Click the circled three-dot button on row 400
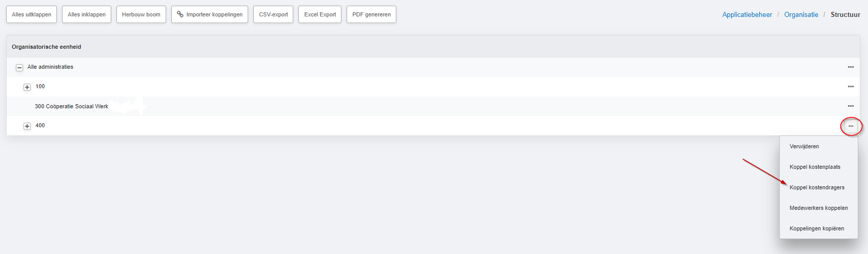868x254 pixels. pyautogui.click(x=851, y=126)
